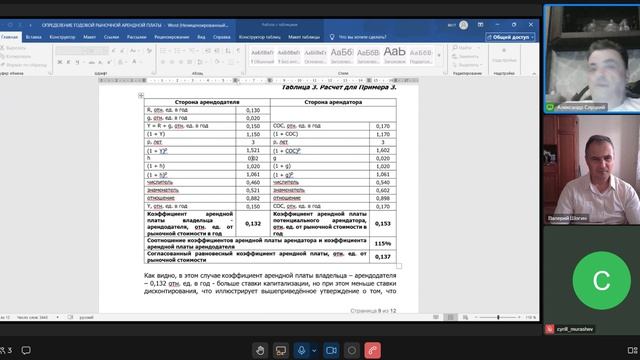Expand the styles gallery arrow

pos(439,56)
